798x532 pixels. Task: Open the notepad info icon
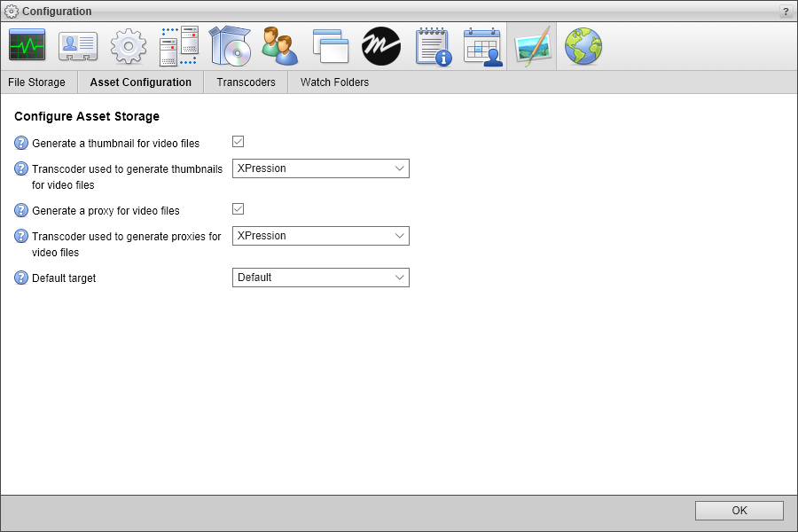pyautogui.click(x=432, y=45)
